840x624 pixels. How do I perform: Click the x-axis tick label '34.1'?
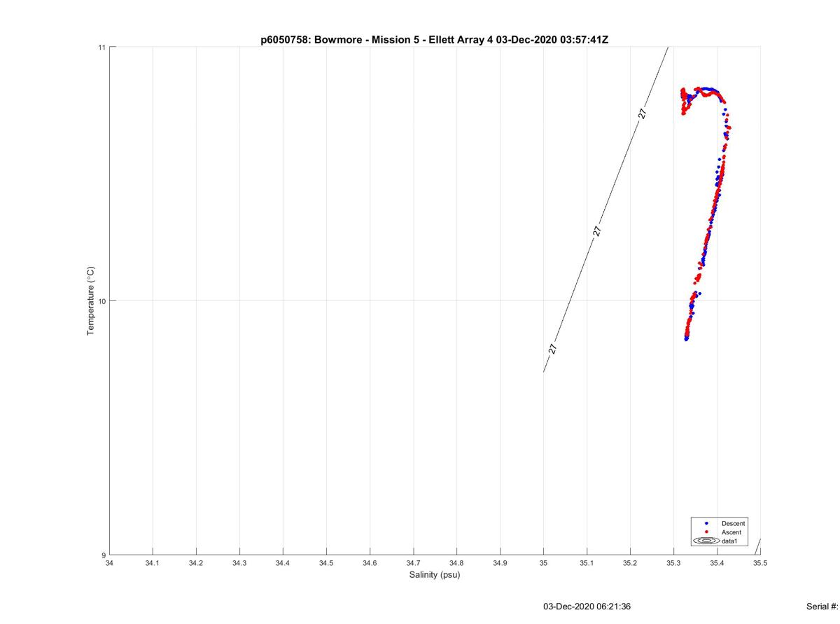pyautogui.click(x=153, y=562)
